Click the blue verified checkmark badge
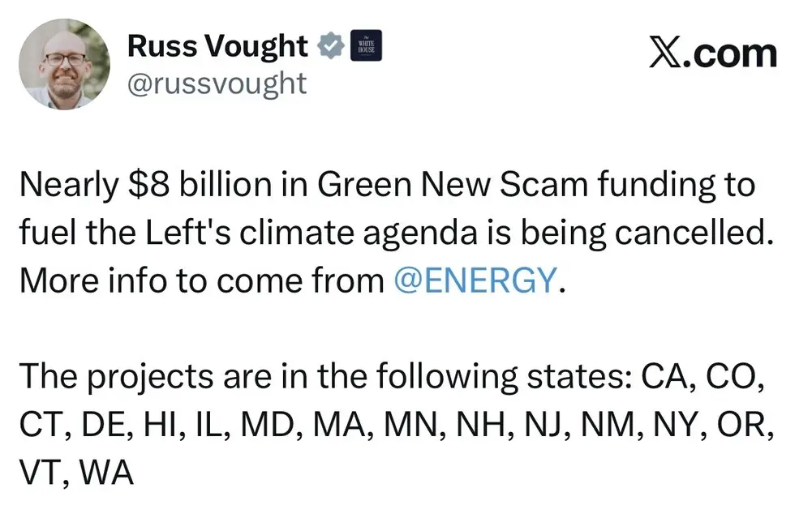The height and width of the screenshot is (518, 812). pos(329,47)
